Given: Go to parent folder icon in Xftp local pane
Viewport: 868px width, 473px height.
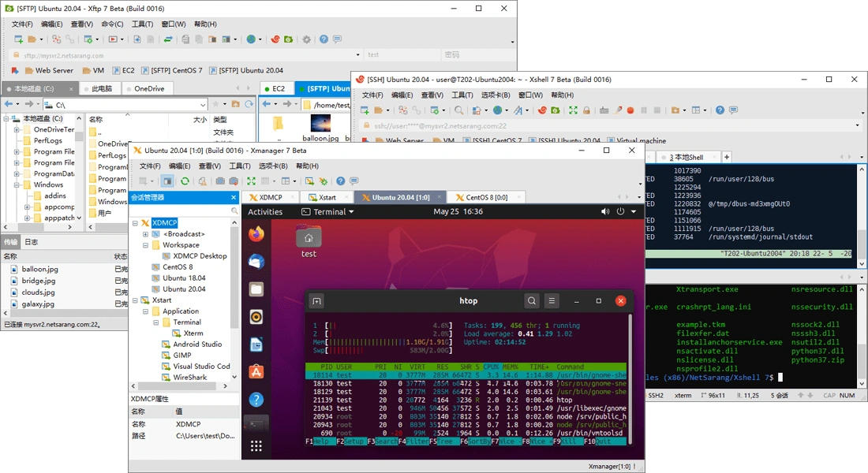Looking at the screenshot, I should (x=236, y=104).
